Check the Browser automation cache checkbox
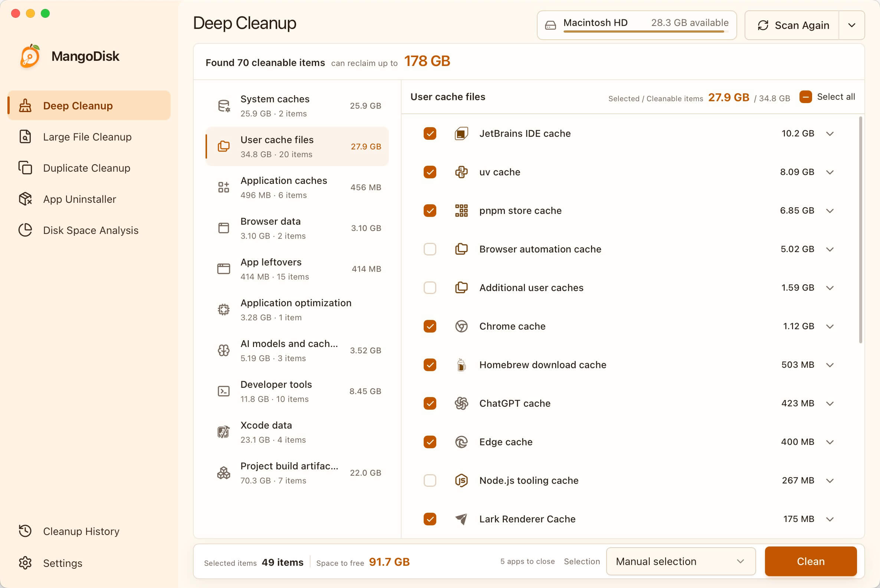This screenshot has width=880, height=588. pos(430,250)
